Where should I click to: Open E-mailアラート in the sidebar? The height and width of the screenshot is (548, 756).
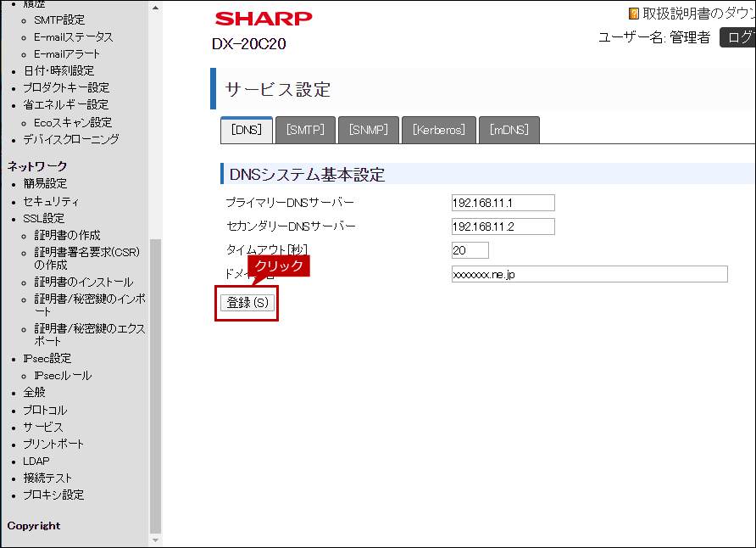67,54
